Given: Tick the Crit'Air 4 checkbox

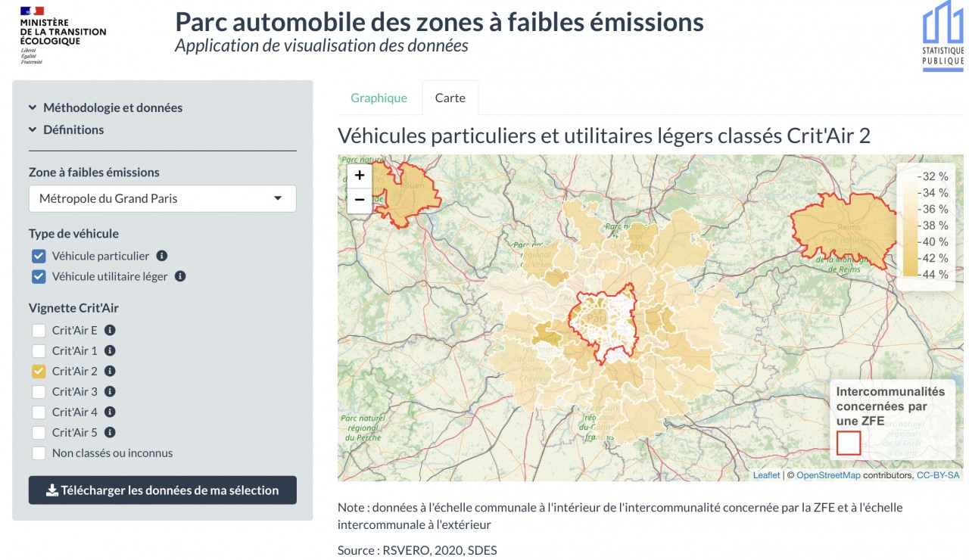Looking at the screenshot, I should 39,412.
